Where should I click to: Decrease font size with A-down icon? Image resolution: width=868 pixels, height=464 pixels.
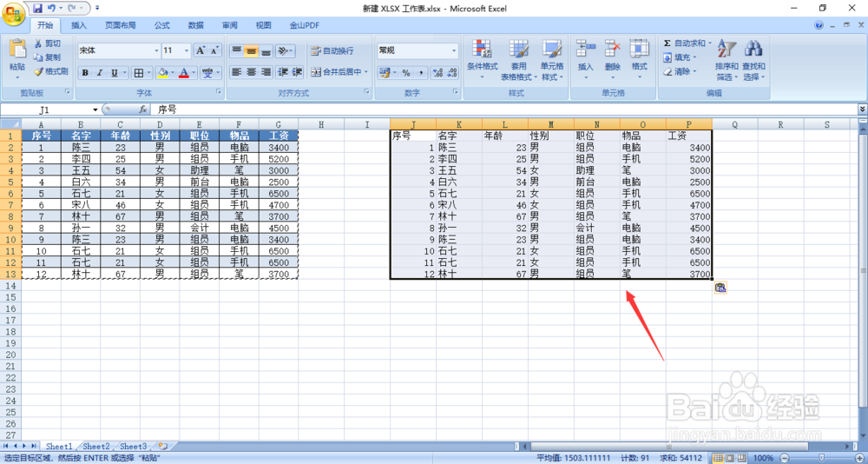click(214, 50)
